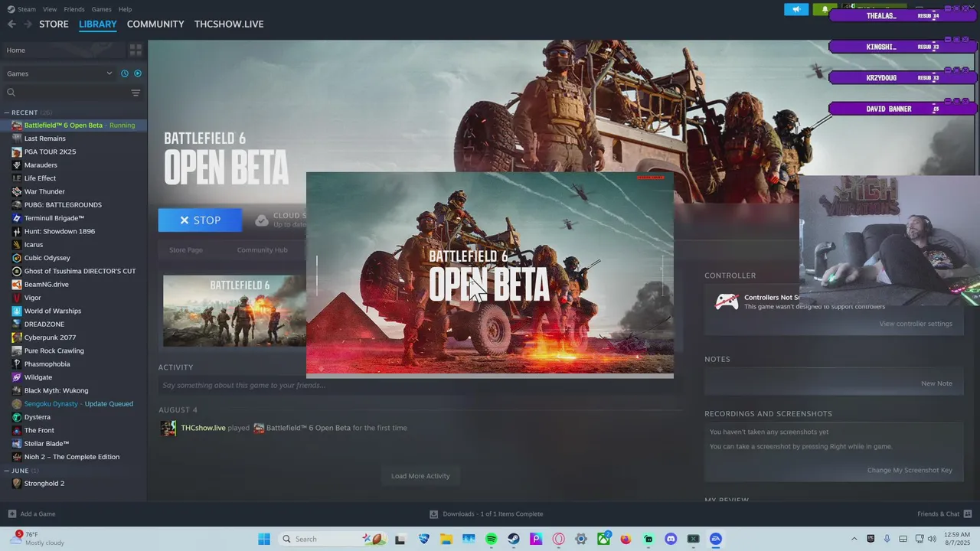
Task: Click Add a Game
Action: (31, 514)
